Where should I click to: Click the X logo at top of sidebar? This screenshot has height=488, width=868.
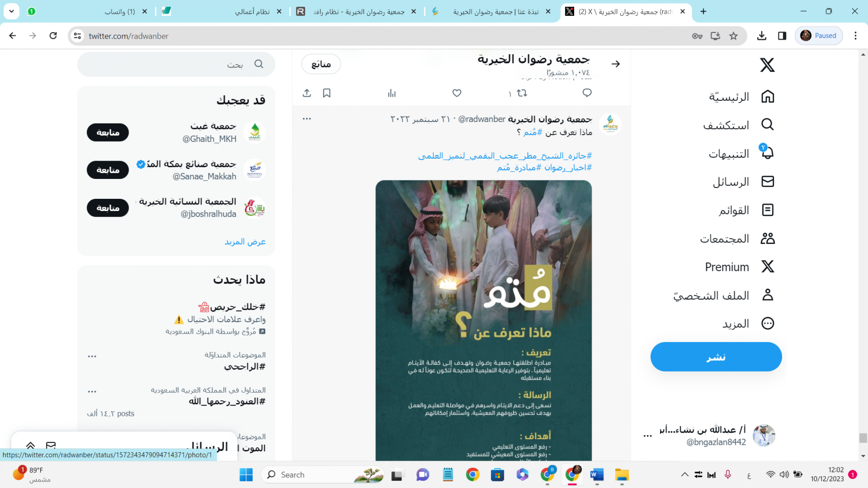tap(767, 65)
